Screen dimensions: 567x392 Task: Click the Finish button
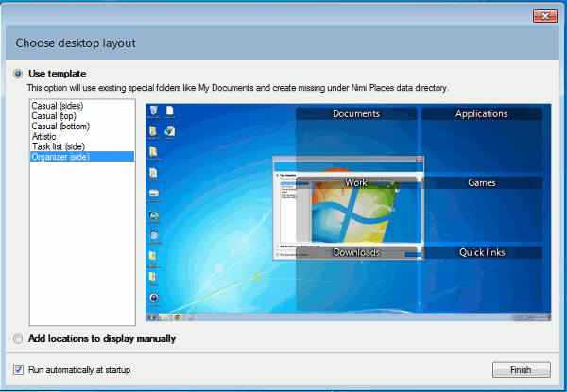[x=521, y=369]
